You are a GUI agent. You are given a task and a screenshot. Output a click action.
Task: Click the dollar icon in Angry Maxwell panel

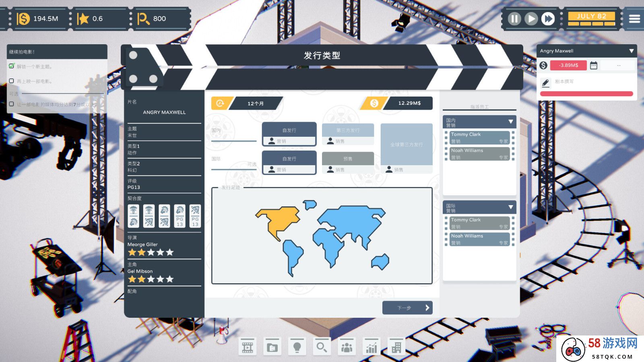(543, 65)
